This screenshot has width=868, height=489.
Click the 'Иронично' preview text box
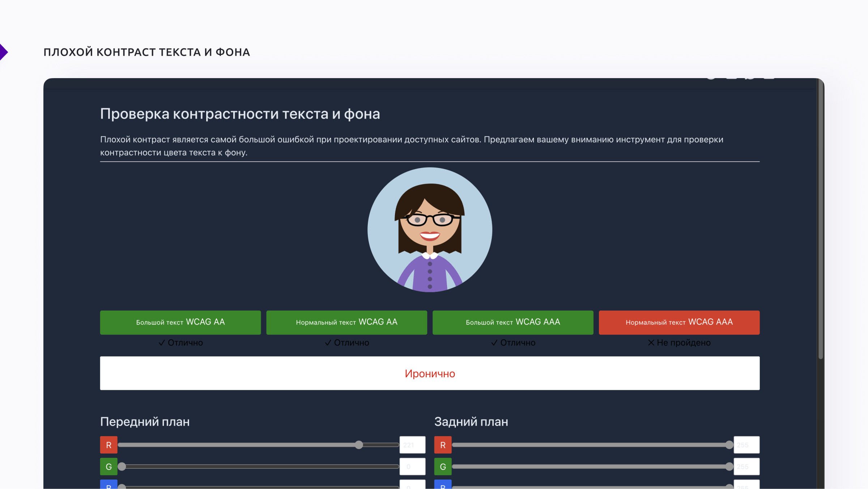tap(430, 373)
